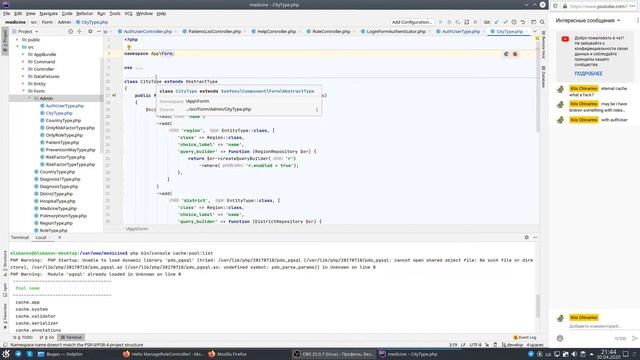Open Project panel gear settings
The height and width of the screenshot is (360, 640).
[x=90, y=31]
